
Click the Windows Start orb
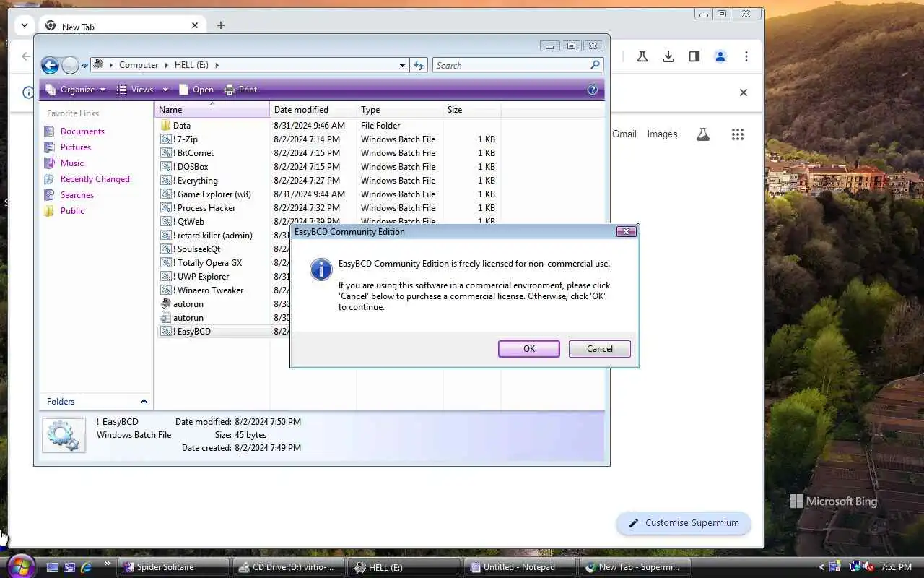[x=20, y=566]
